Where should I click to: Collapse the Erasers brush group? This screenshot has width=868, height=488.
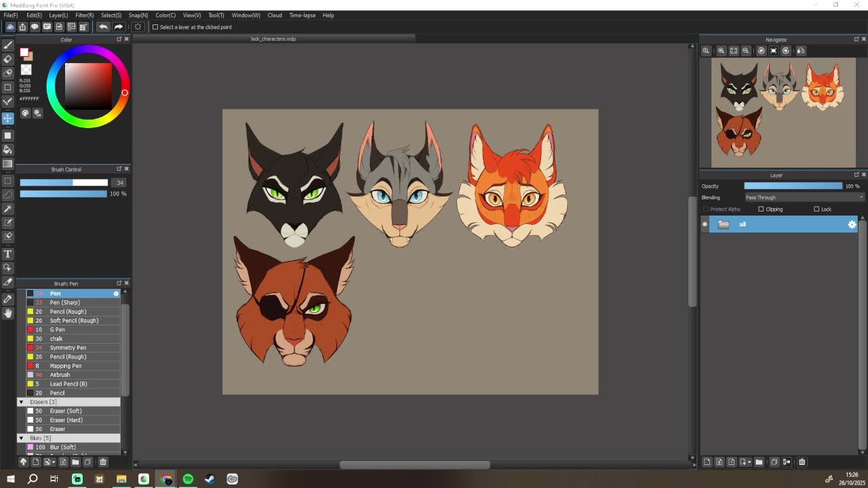pos(21,402)
